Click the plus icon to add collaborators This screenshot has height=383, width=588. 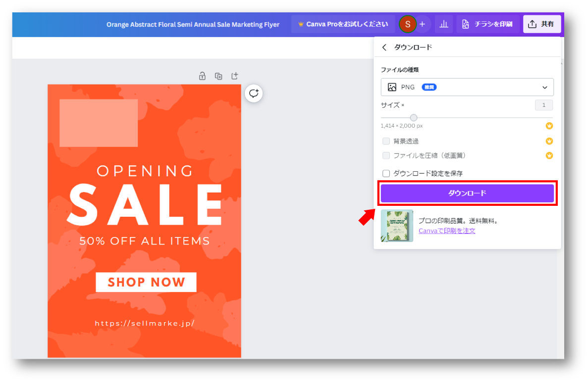click(422, 24)
